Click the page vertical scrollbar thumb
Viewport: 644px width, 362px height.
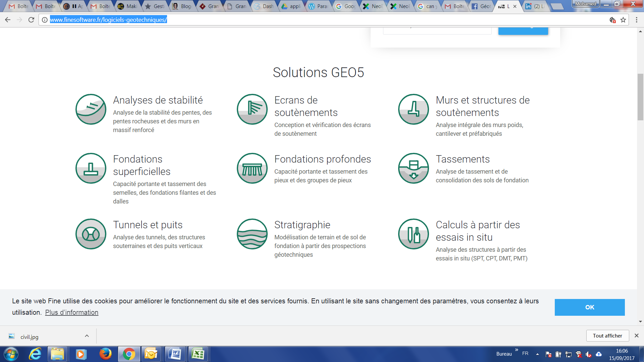640,97
